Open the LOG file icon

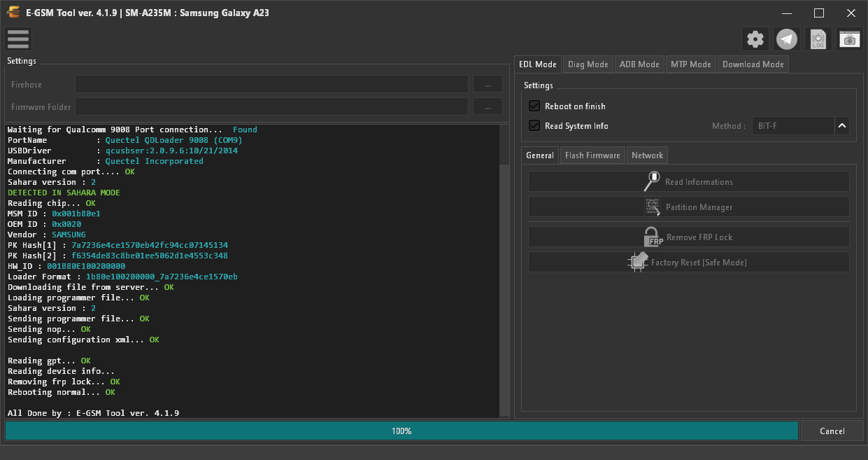pos(818,39)
